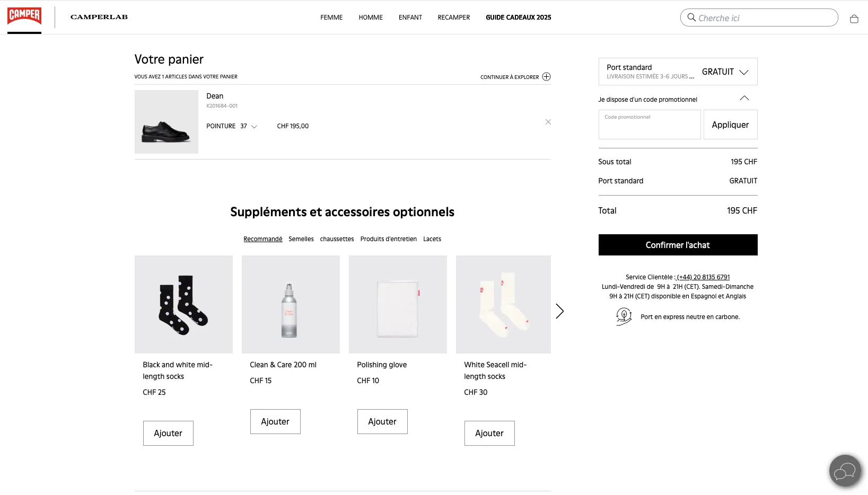Collapse the promo code section
This screenshot has height=495, width=868.
(744, 98)
